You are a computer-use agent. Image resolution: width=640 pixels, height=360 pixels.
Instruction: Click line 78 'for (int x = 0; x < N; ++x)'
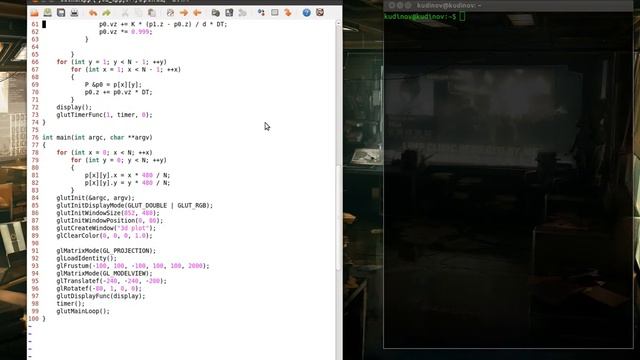(104, 153)
